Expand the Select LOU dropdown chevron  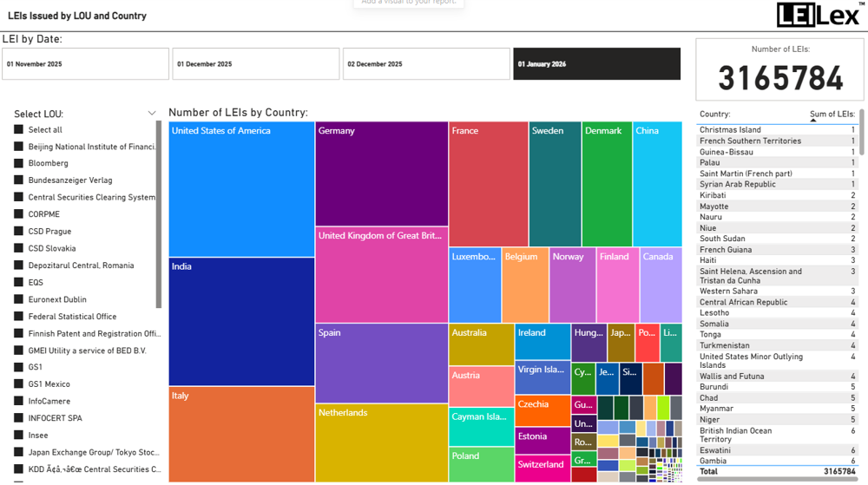tap(152, 114)
